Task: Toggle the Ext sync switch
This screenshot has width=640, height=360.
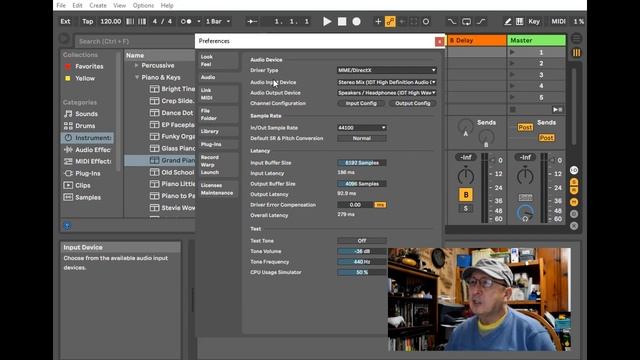Action: point(65,21)
